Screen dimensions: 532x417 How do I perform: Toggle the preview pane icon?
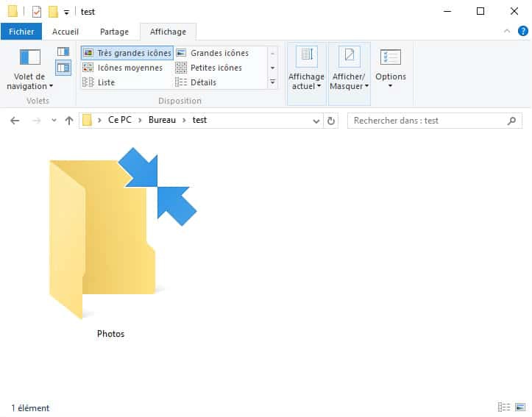click(x=63, y=51)
